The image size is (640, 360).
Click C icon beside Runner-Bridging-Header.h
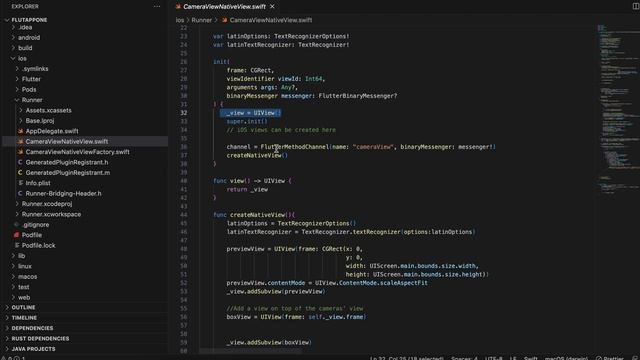(x=20, y=193)
